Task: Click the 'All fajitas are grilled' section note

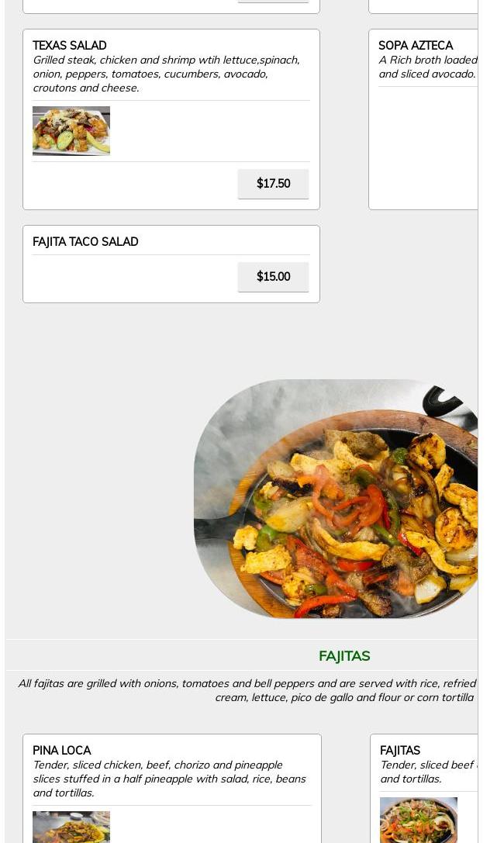Action: coord(247,691)
